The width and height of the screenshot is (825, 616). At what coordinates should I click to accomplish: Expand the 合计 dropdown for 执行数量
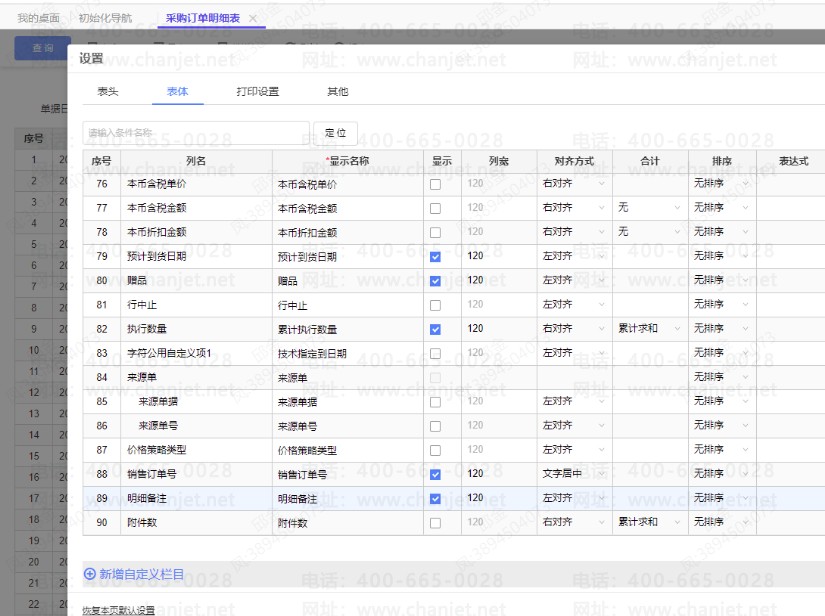[649, 329]
